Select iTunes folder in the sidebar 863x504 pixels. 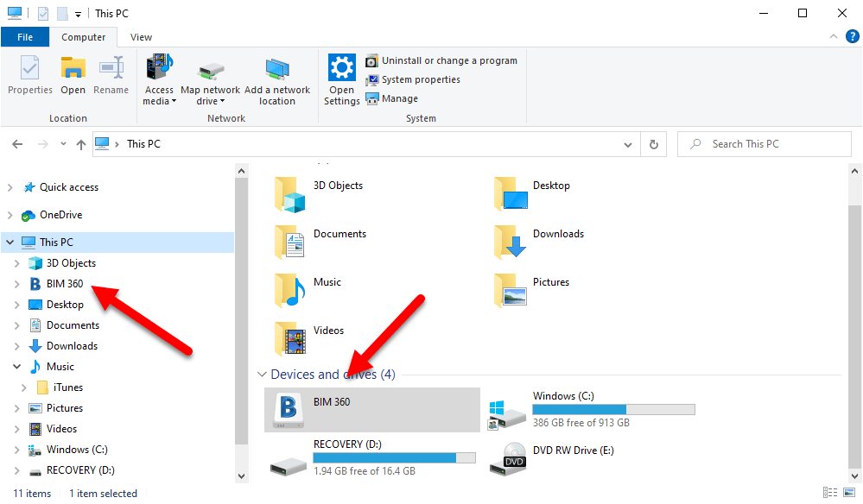pos(67,387)
